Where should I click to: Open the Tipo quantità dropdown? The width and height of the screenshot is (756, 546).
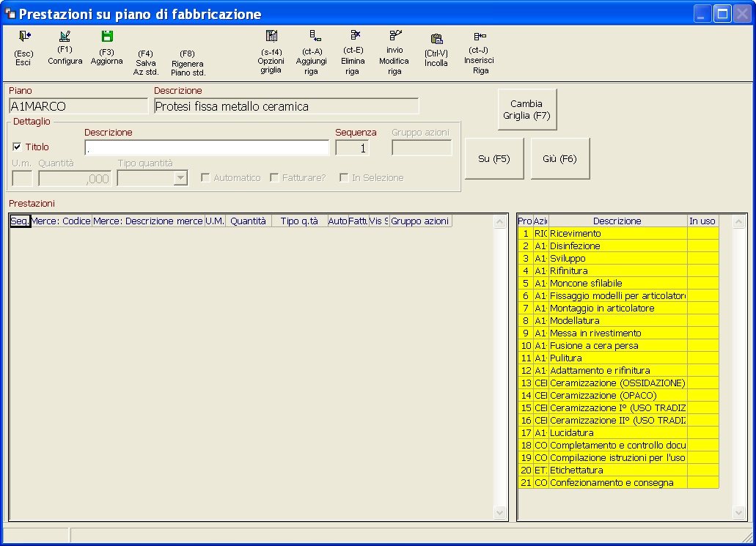point(180,178)
